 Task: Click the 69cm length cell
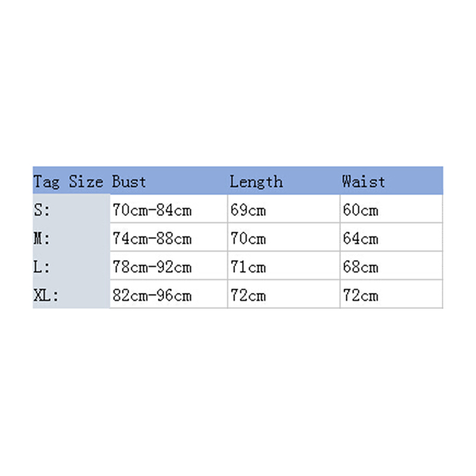click(248, 210)
